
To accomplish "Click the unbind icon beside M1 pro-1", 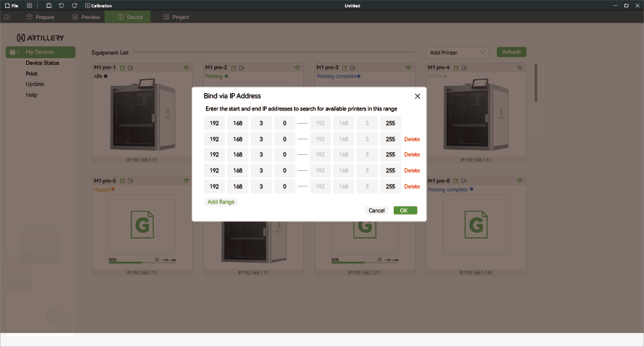I will point(130,68).
